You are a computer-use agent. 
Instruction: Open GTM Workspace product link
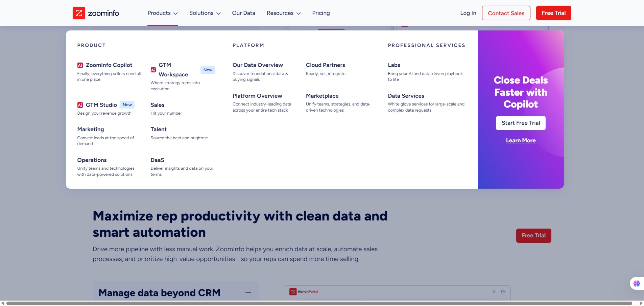click(x=173, y=70)
